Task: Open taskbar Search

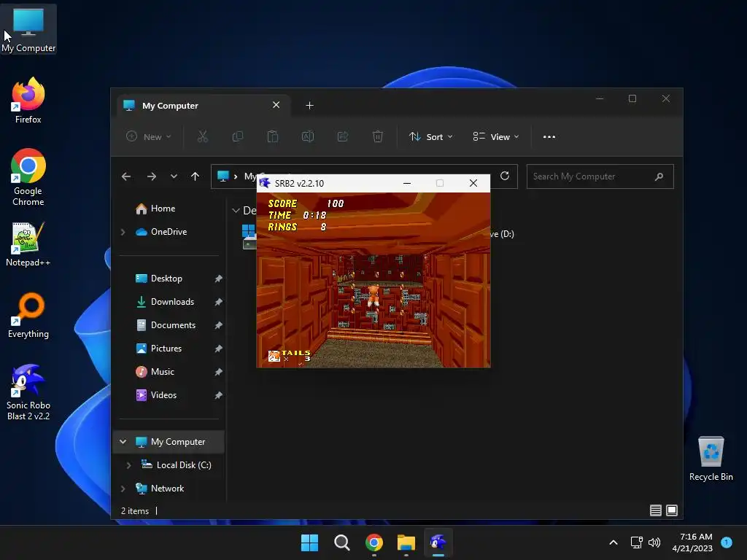Action: point(341,542)
